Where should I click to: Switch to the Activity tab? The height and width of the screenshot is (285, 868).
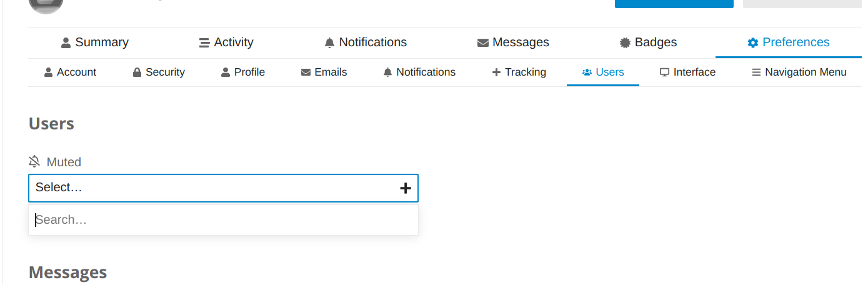click(x=226, y=42)
